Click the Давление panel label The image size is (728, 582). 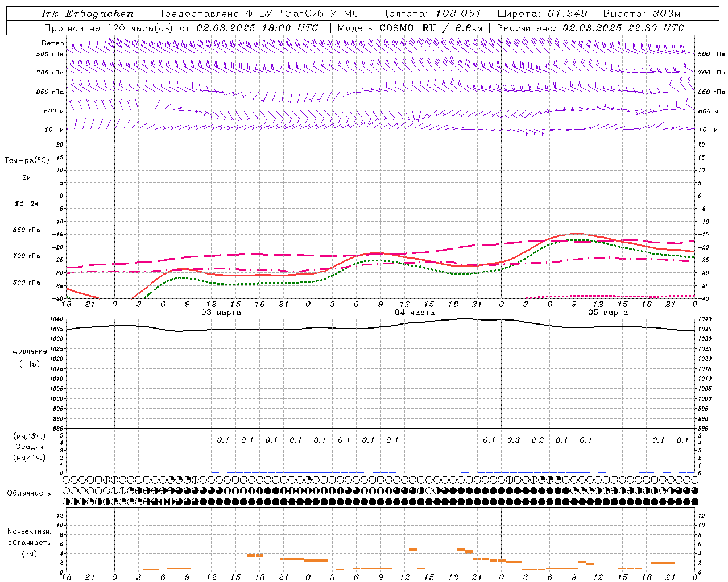pos(30,351)
